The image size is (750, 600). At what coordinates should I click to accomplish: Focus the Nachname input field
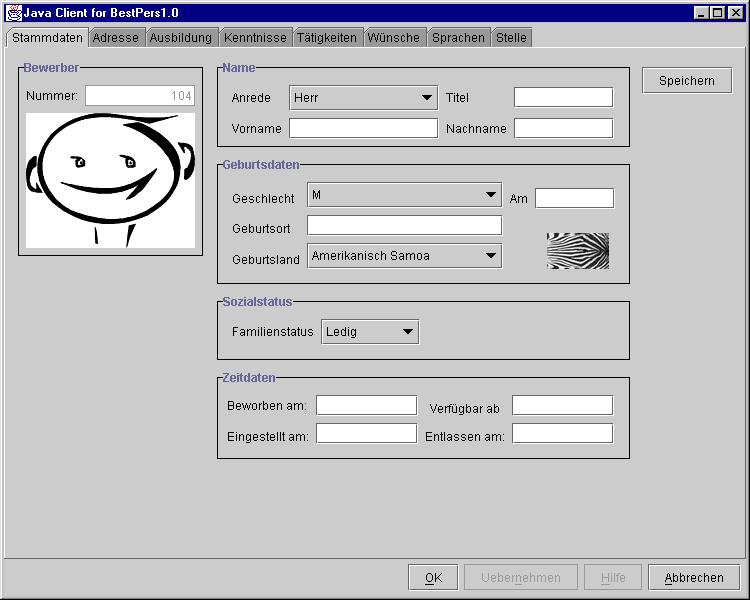563,128
